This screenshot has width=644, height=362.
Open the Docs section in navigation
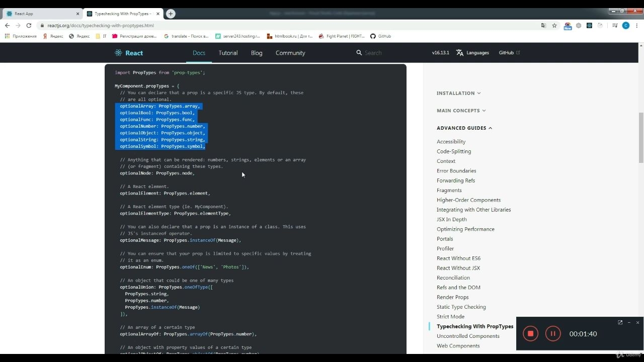199,53
